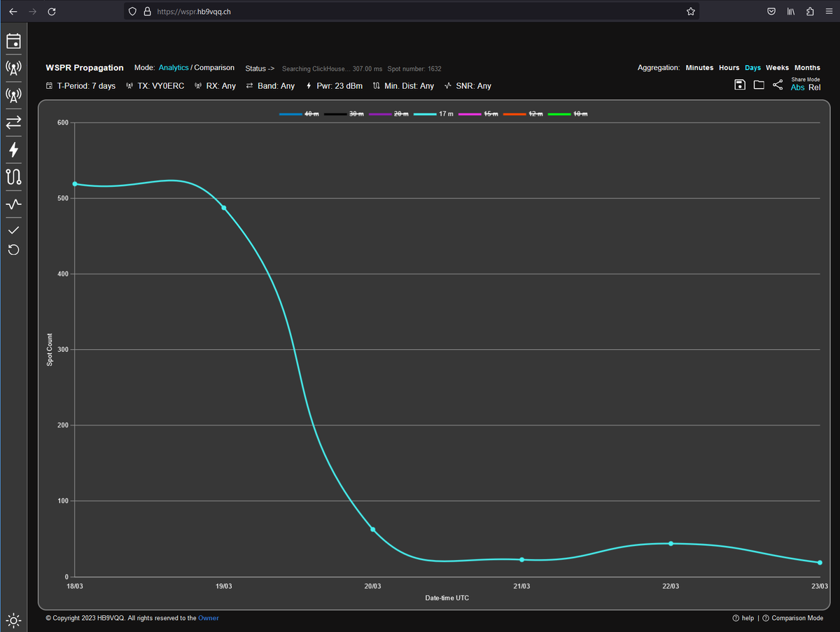This screenshot has height=632, width=840.
Task: Click the tracking protection shield icon in the address bar
Action: [133, 11]
